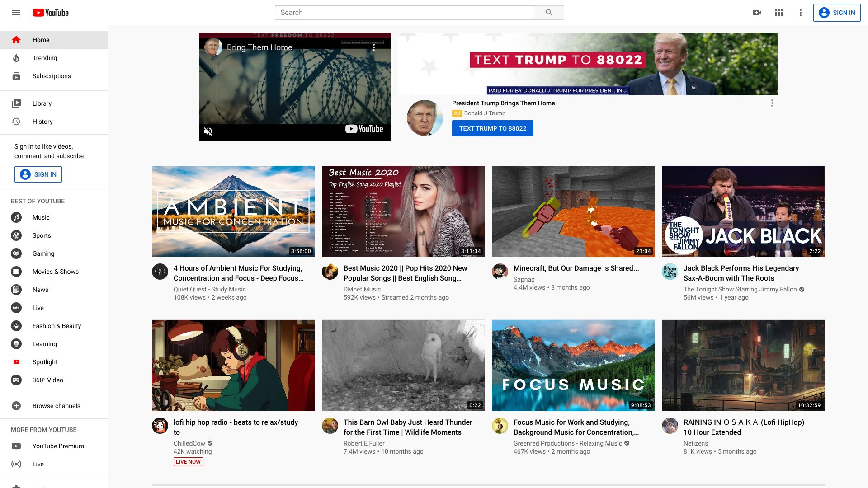The image size is (868, 488).
Task: Click the Fashion & Beauty icon
Action: tap(16, 326)
